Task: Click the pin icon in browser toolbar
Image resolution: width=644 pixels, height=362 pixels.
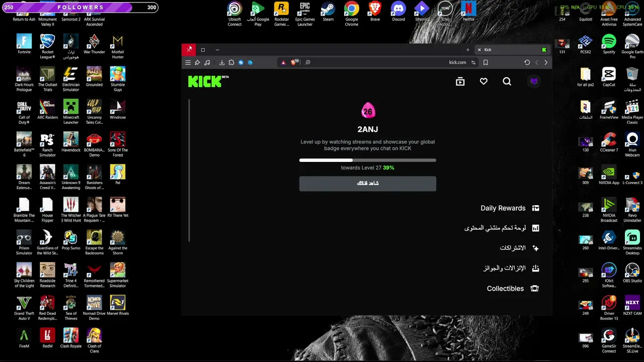Action: click(197, 62)
